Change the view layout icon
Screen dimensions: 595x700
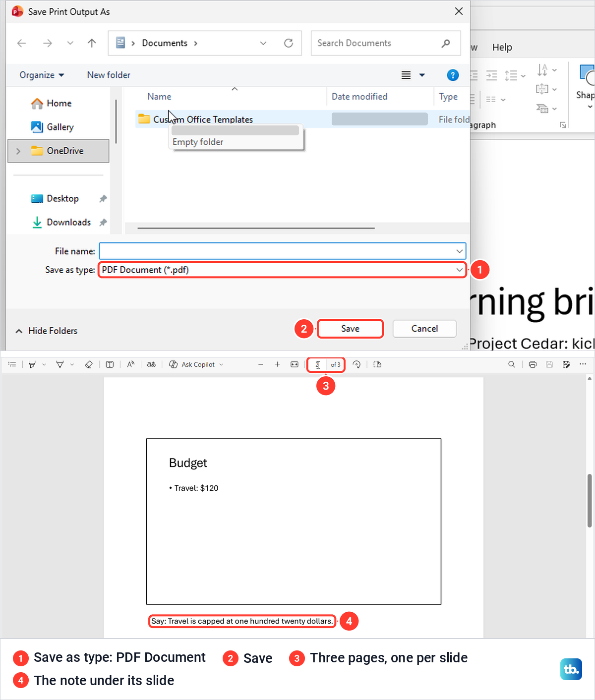[406, 75]
